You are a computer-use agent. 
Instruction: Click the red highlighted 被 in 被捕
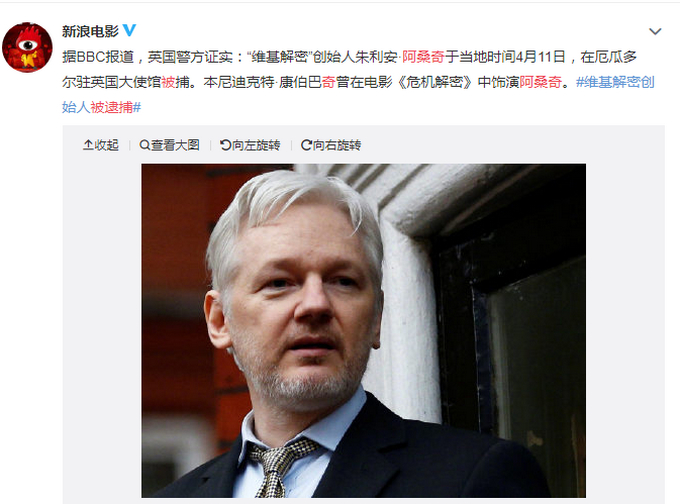[x=168, y=82]
